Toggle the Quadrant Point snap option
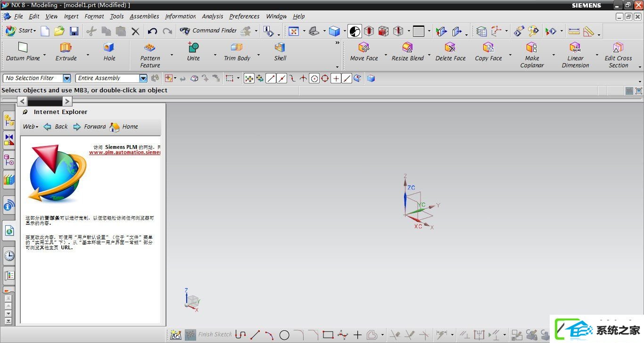 click(x=325, y=78)
